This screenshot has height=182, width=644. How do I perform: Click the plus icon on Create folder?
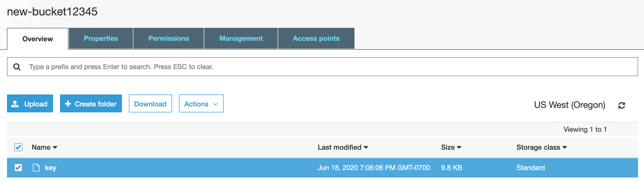68,103
